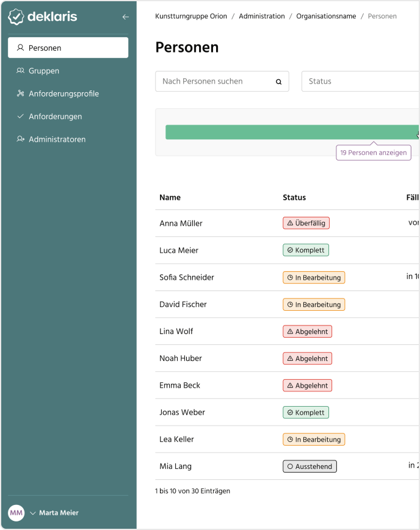Click Ausstehend status badge for Mia Lang
The height and width of the screenshot is (530, 420).
point(310,466)
